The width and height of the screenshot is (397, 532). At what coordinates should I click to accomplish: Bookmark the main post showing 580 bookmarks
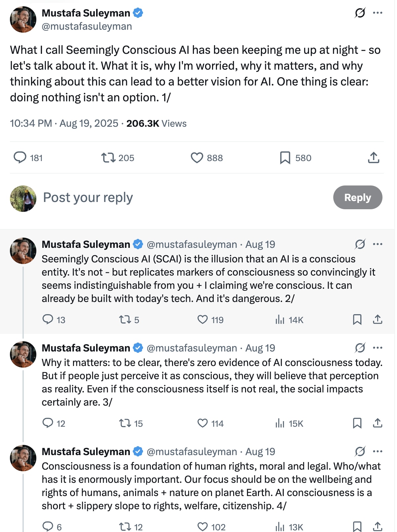point(285,157)
